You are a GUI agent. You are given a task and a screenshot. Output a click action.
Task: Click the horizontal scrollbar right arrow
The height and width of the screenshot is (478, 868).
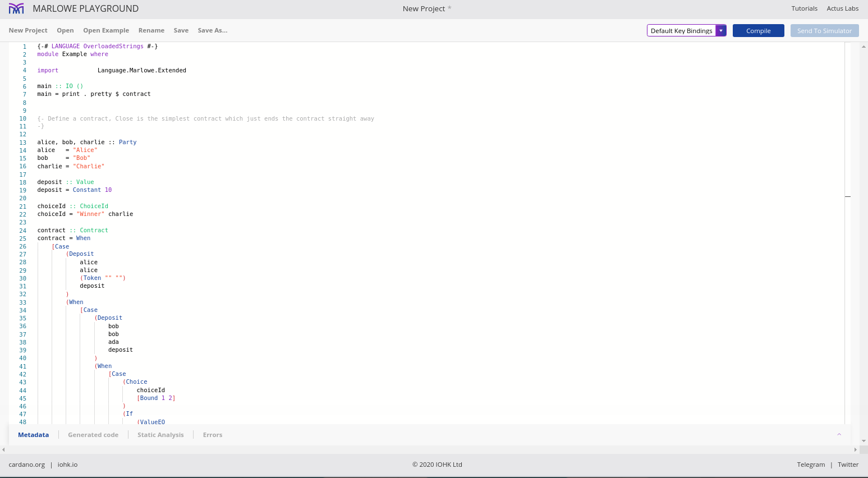click(855, 449)
